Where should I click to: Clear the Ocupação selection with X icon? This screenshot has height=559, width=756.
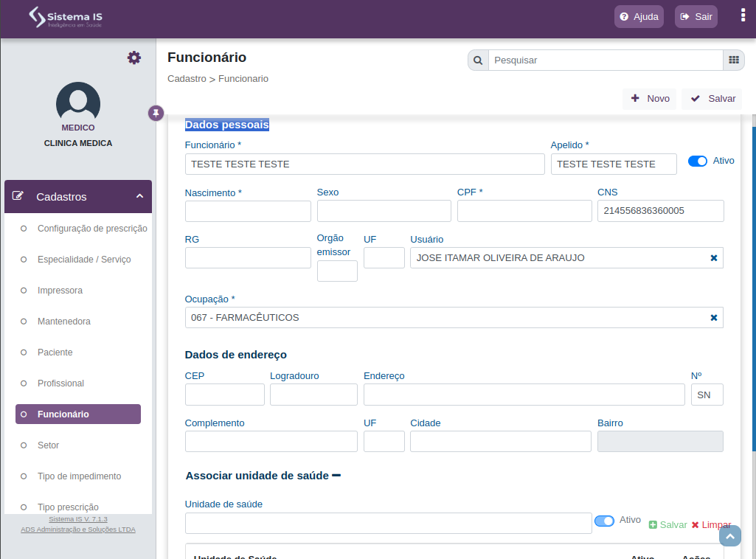[x=714, y=318]
